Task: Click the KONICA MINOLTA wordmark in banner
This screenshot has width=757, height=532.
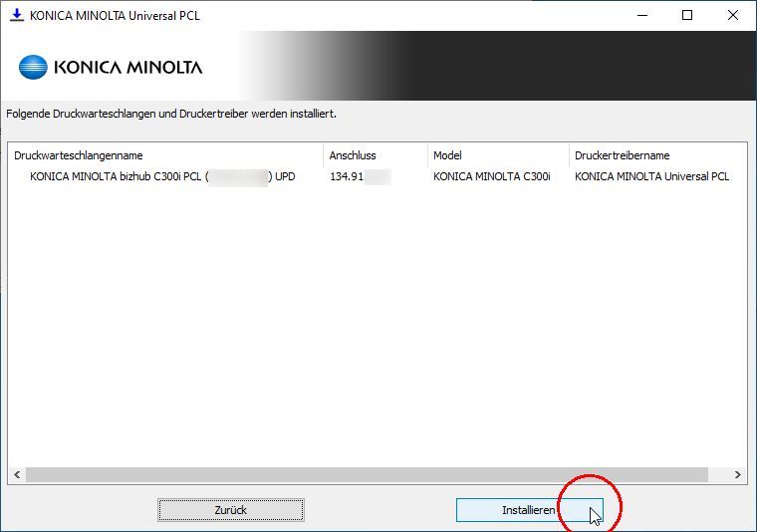Action: (128, 68)
